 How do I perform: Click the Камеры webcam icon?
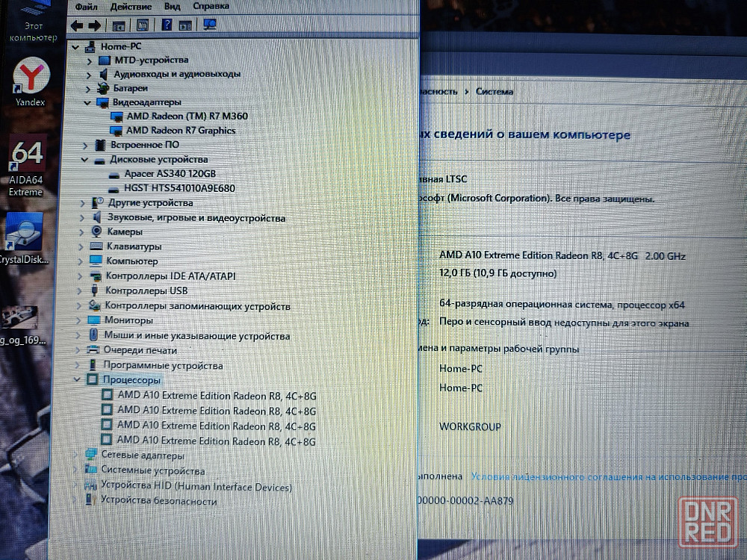[x=96, y=231]
